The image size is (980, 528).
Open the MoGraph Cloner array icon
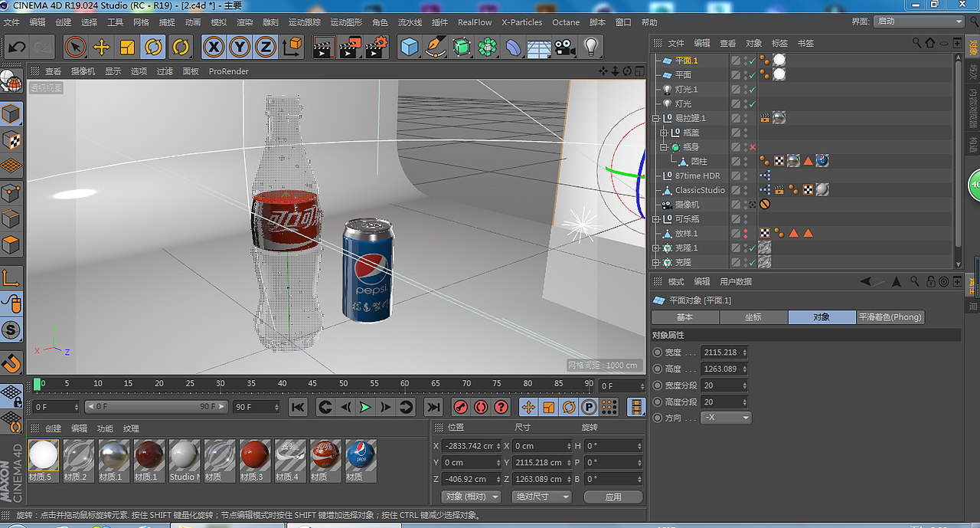pos(488,47)
